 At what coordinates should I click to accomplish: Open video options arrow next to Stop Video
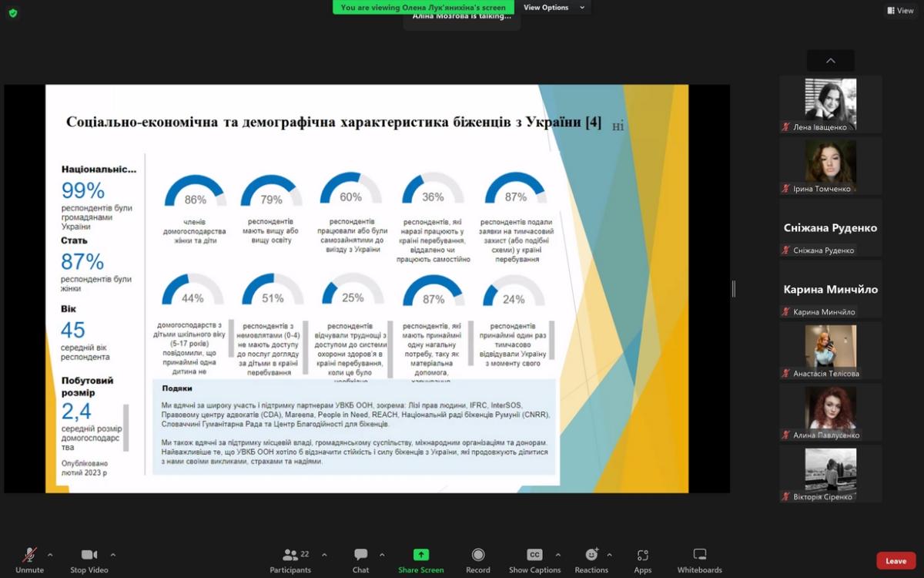pyautogui.click(x=112, y=555)
